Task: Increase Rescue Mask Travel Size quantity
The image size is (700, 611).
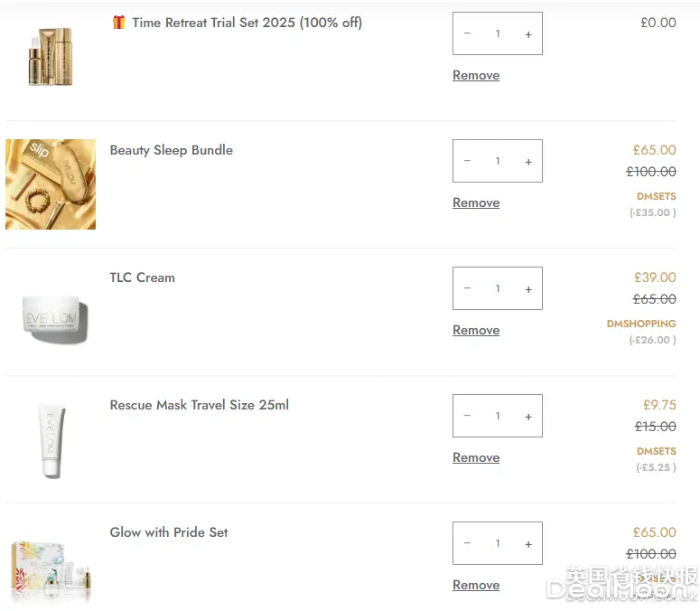Action: pos(528,417)
